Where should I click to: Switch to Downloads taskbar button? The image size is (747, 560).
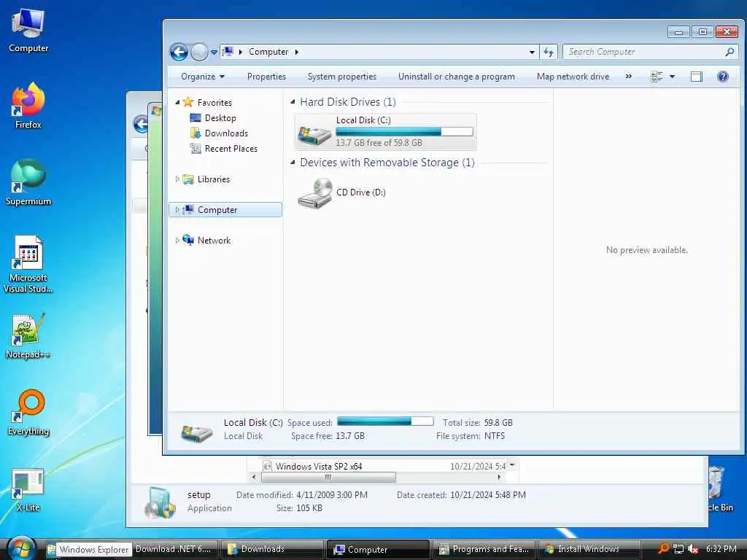272,550
